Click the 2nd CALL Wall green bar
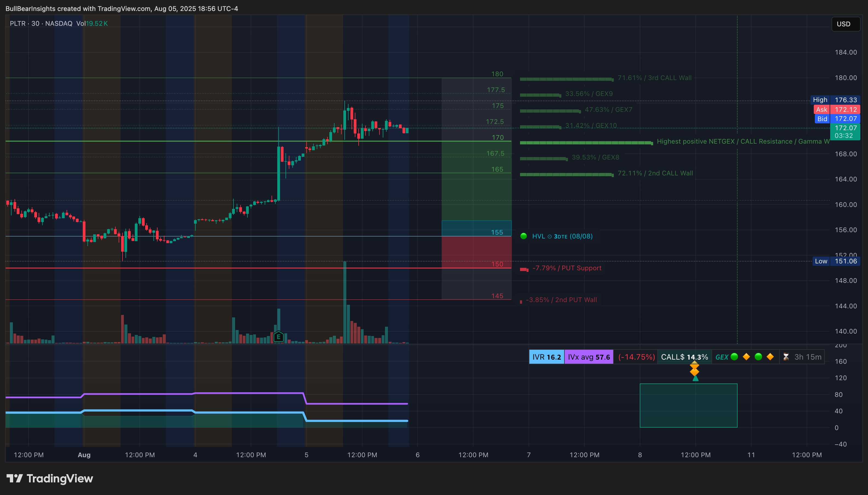This screenshot has width=868, height=495. tap(567, 175)
